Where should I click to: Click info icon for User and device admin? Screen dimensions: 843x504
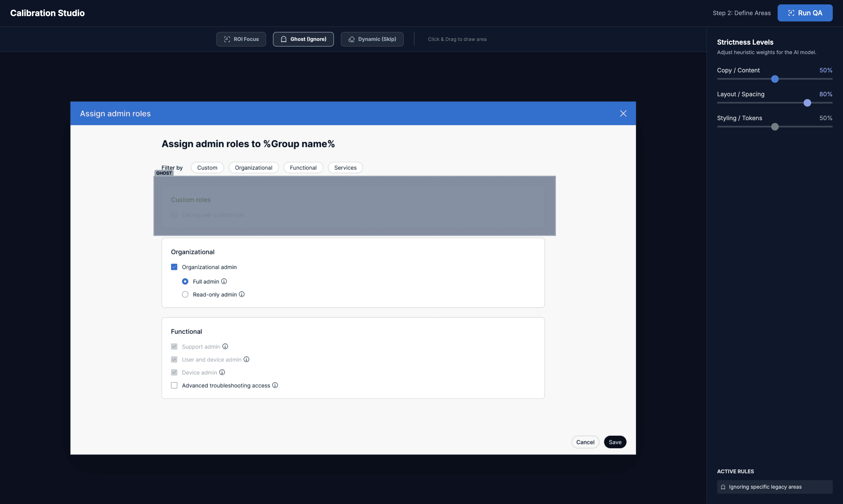[246, 359]
